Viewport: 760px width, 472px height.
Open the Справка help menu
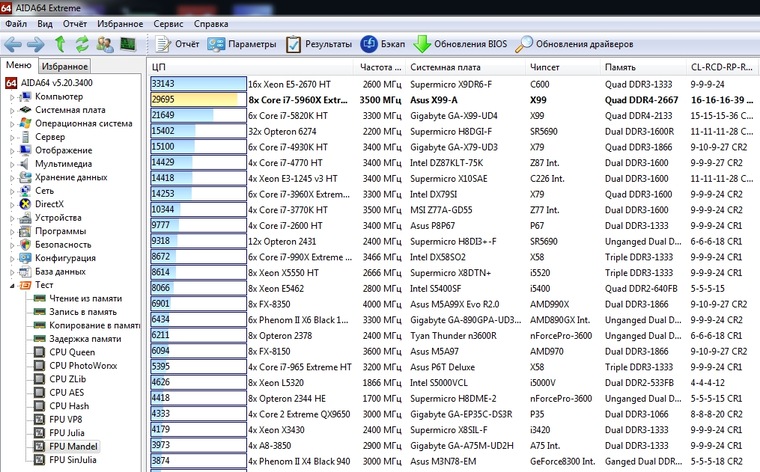(x=211, y=24)
